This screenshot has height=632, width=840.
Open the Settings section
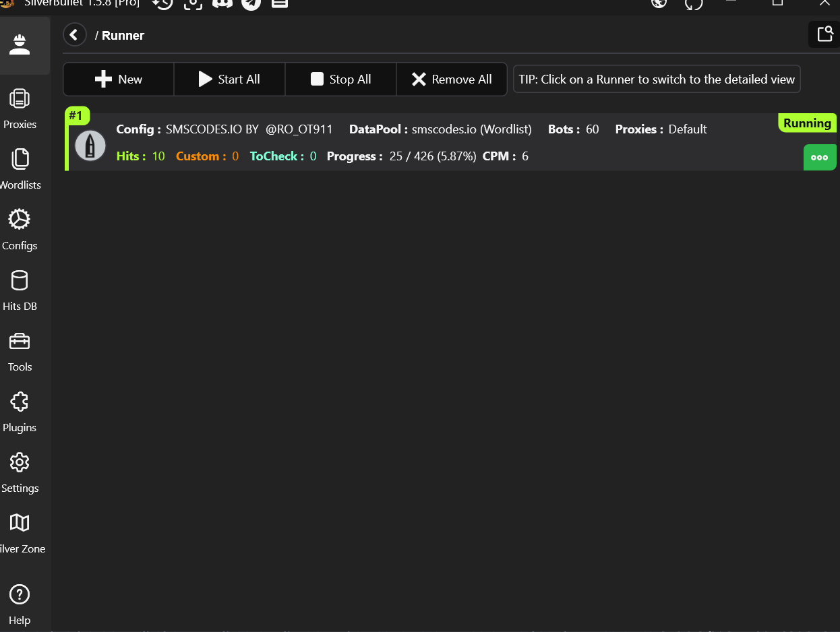click(x=20, y=473)
